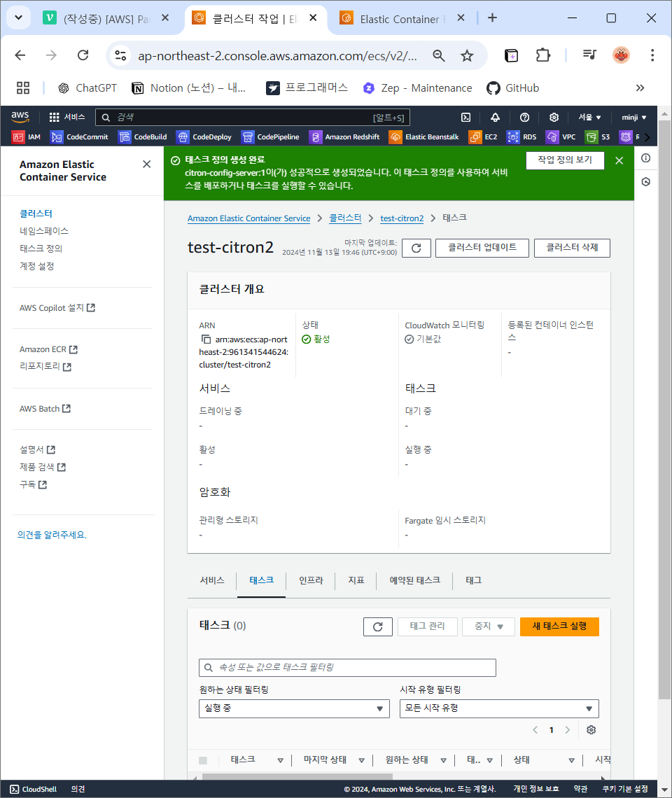
Task: Switch to the 서비스 tab
Action: click(x=212, y=581)
